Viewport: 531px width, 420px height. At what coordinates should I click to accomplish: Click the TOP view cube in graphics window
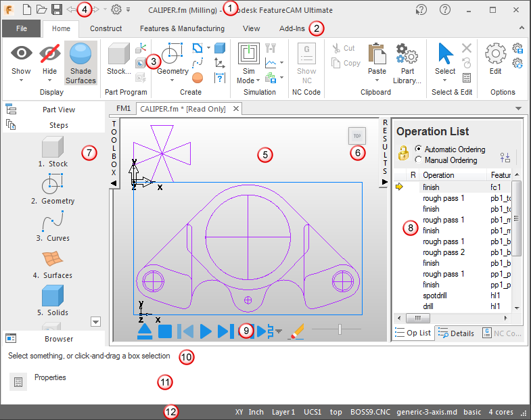tap(357, 136)
